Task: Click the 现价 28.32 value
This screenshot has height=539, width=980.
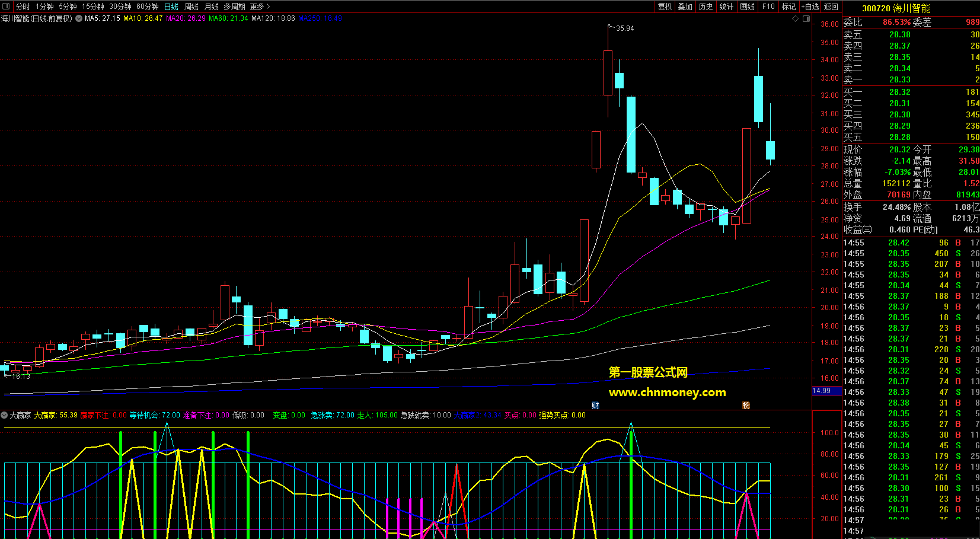Action: point(899,149)
